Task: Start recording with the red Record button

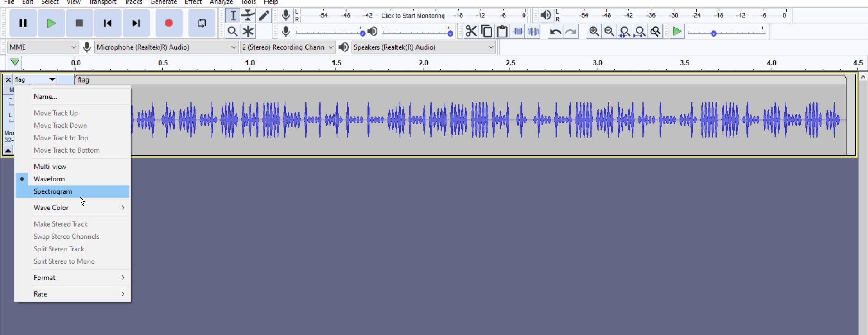Action: (169, 23)
